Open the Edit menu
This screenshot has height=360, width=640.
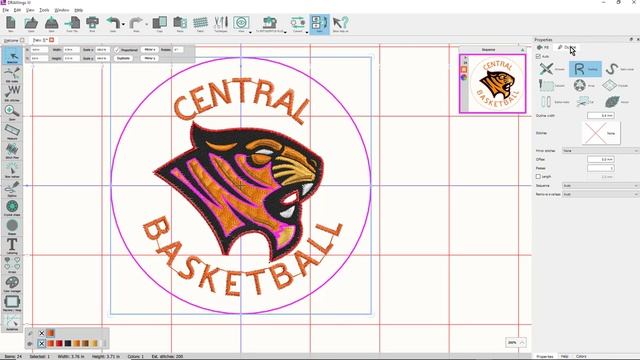[x=17, y=10]
